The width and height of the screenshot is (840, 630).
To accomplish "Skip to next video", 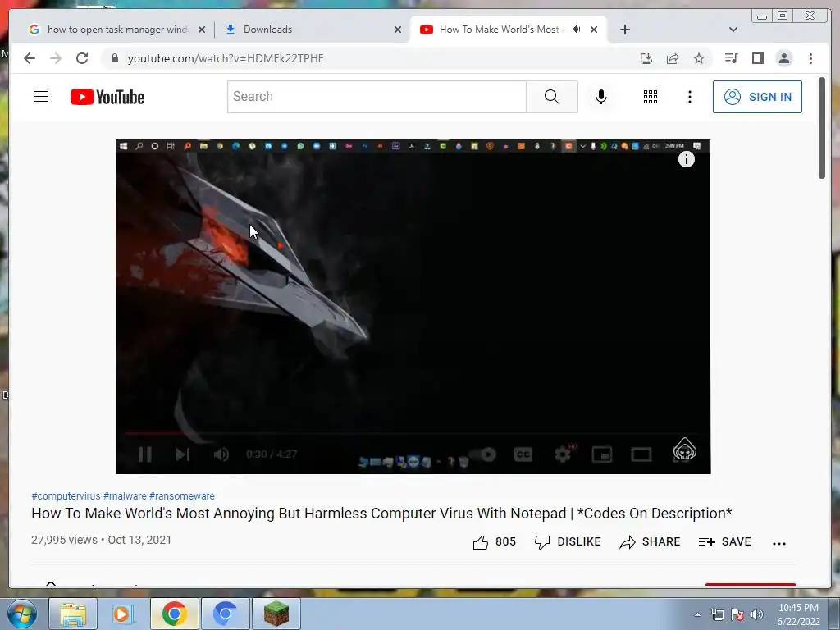I will 183,454.
